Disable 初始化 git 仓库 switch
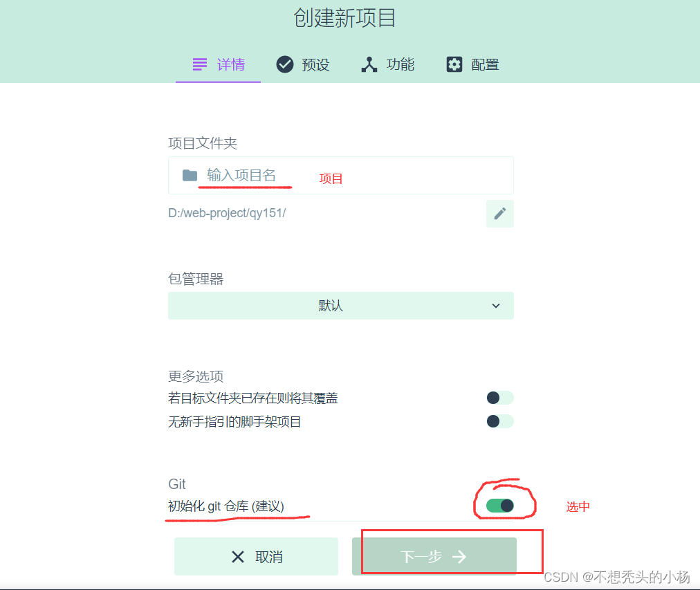 (x=500, y=506)
